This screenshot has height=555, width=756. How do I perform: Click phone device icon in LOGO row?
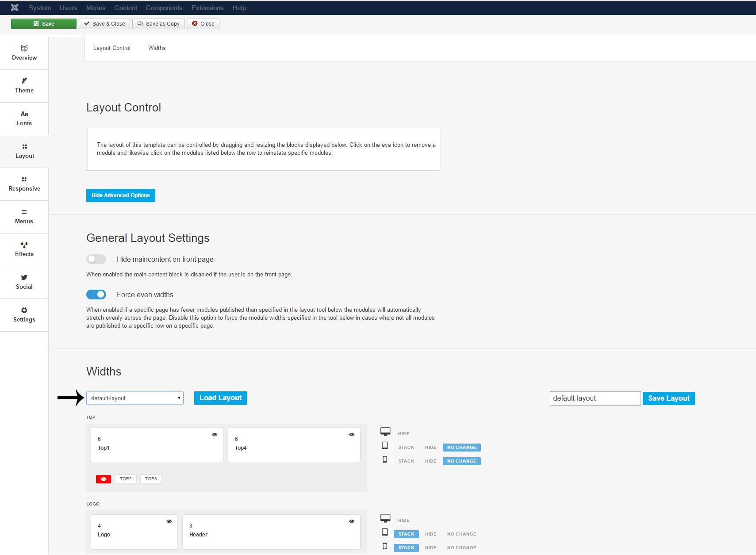tap(385, 546)
